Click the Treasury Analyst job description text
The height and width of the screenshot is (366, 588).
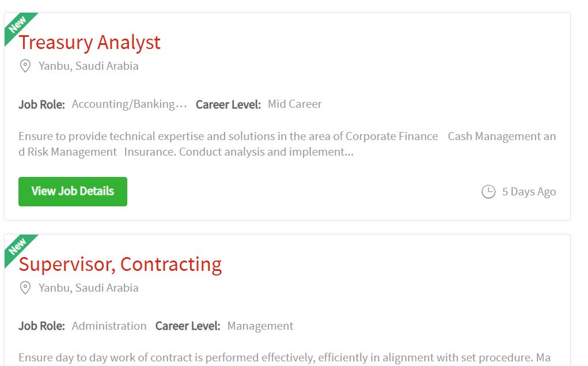[x=287, y=144]
